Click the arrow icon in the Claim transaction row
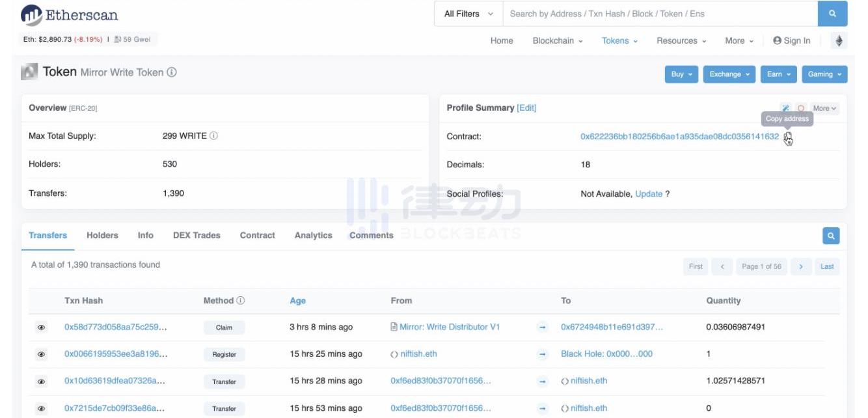868x418 pixels. [542, 327]
